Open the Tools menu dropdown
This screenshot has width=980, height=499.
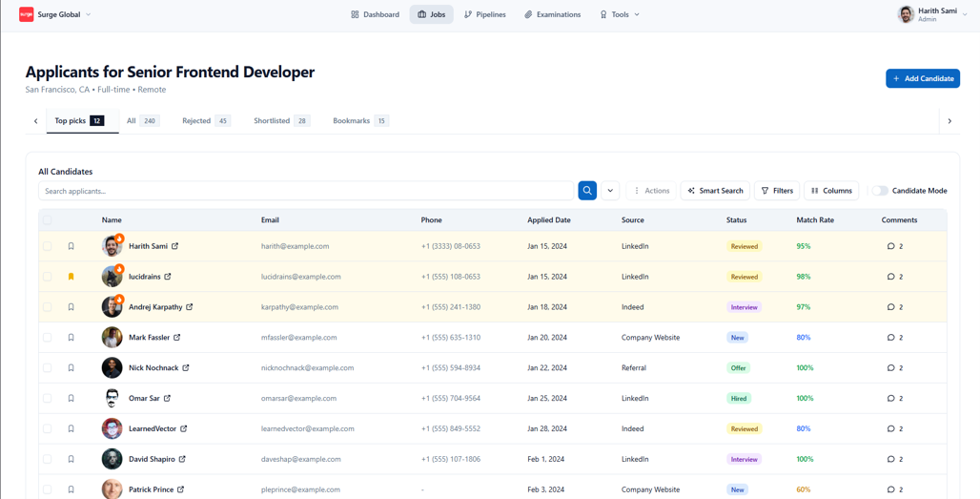tap(620, 14)
